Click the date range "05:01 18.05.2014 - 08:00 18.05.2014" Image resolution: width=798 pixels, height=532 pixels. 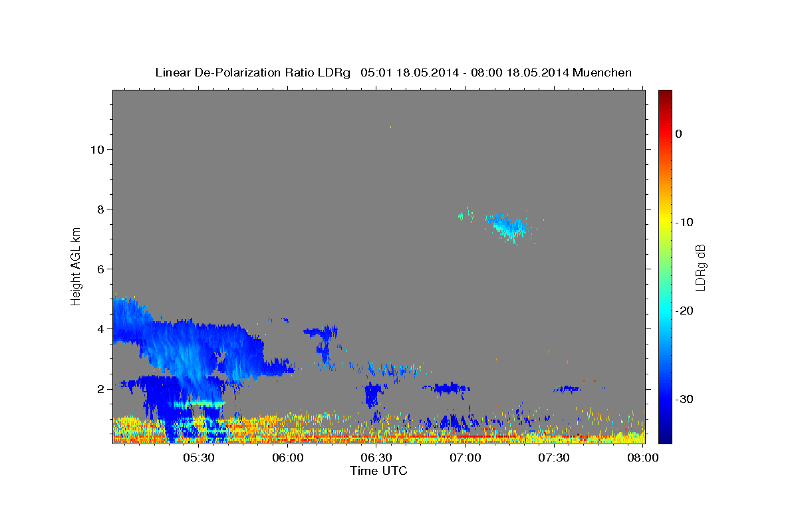tap(464, 72)
